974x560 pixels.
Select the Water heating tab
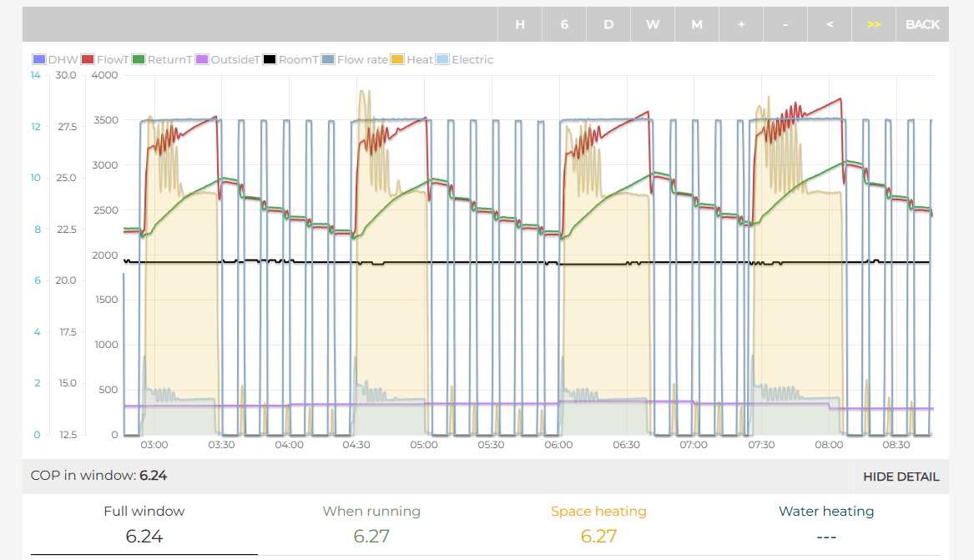[825, 524]
